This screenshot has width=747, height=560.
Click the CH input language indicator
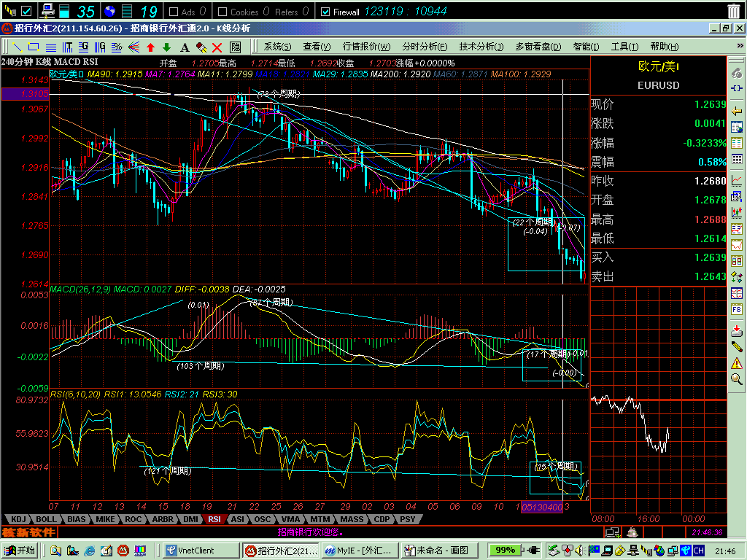click(698, 551)
